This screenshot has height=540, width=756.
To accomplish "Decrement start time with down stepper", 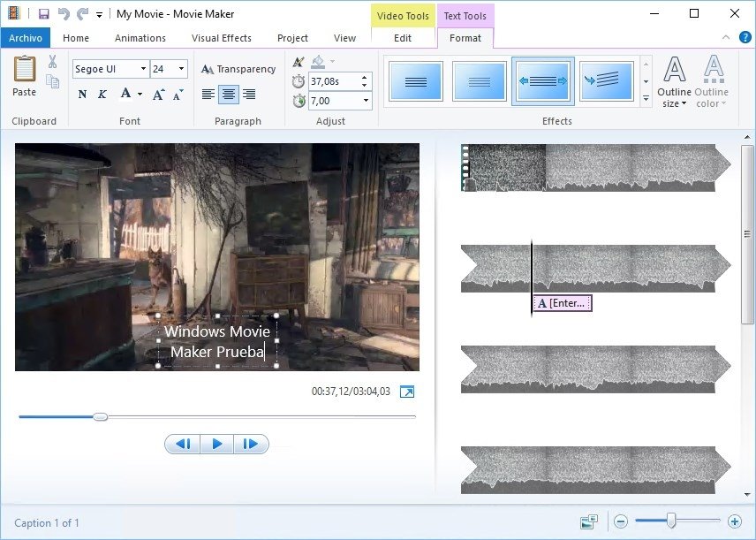I will click(365, 86).
